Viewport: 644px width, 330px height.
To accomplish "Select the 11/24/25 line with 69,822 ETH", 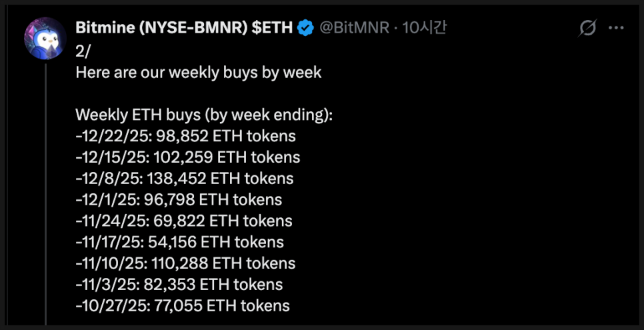I will click(184, 221).
